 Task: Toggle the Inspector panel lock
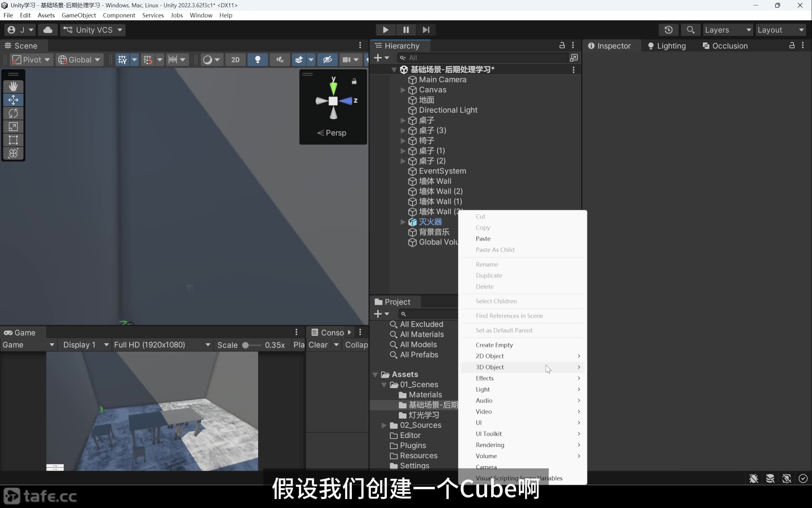point(792,45)
